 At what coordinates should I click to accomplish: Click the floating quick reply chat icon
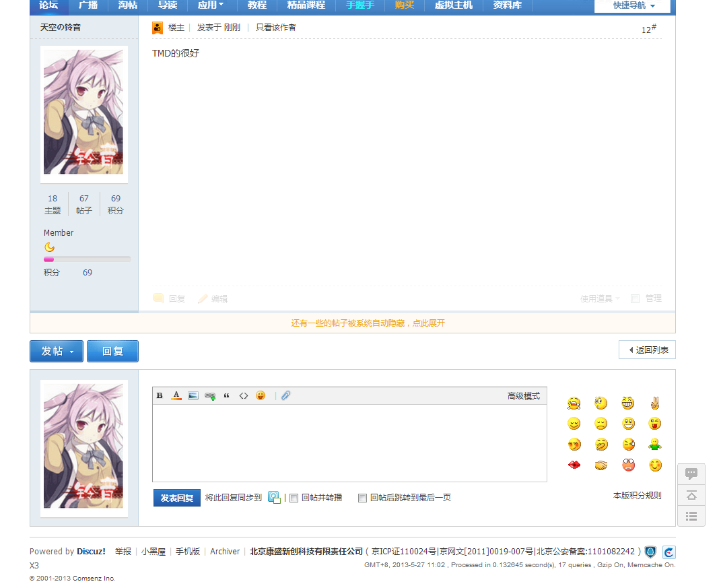(691, 474)
